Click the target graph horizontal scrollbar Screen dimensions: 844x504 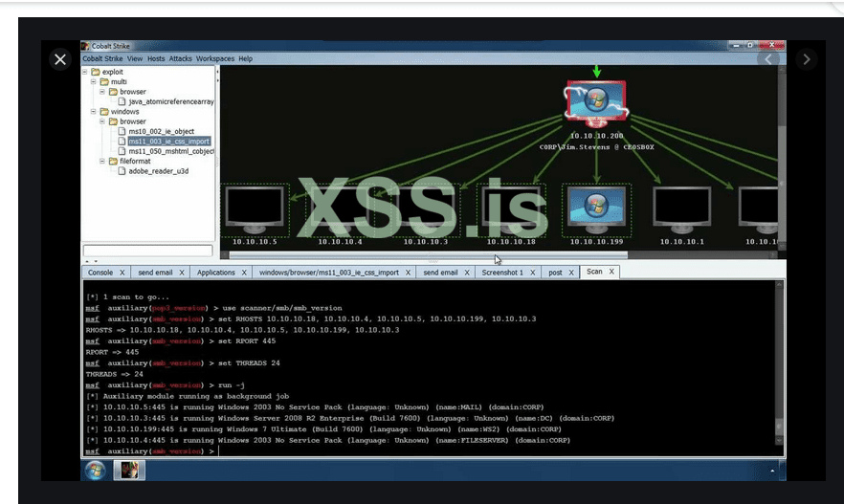point(428,255)
